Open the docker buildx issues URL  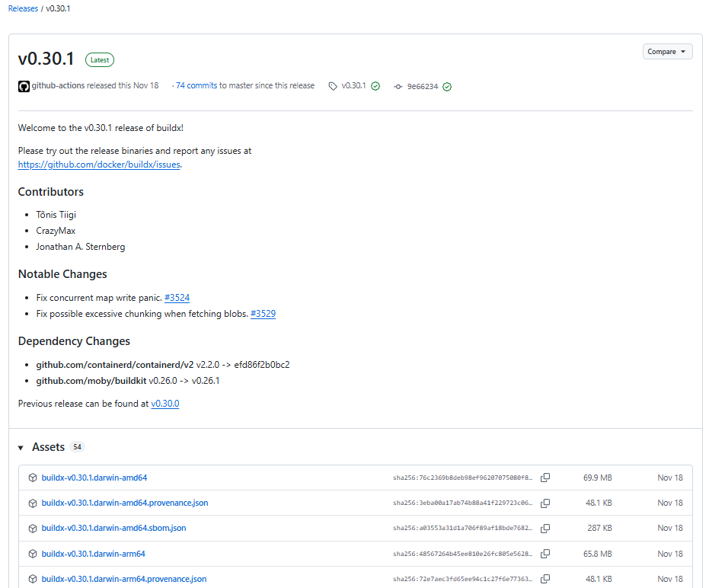pyautogui.click(x=99, y=165)
